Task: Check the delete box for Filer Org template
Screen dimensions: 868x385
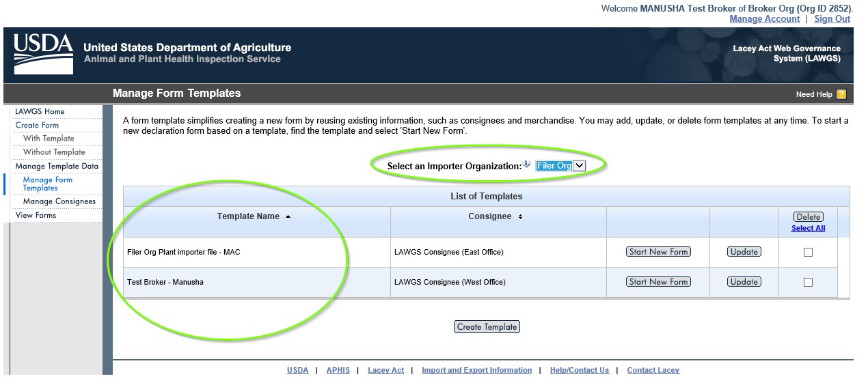Action: pos(808,252)
